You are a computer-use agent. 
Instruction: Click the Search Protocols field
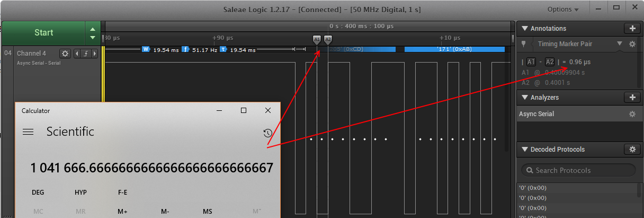point(578,170)
